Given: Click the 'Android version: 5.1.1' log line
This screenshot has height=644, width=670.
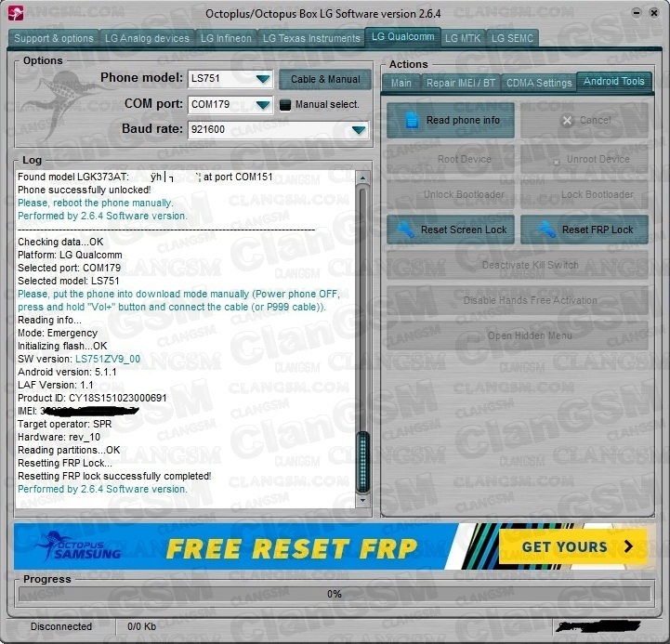Looking at the screenshot, I should click(67, 372).
